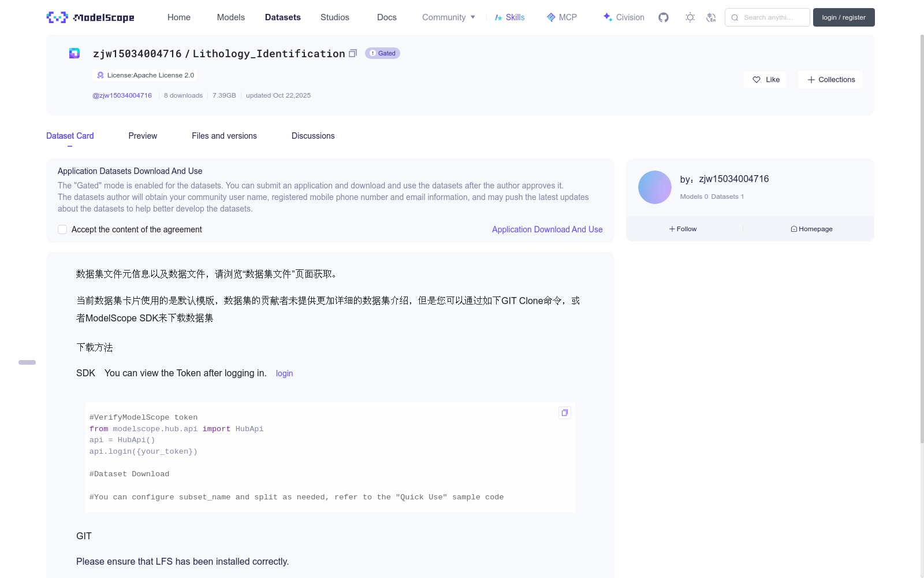Go to Home in navigation
The width and height of the screenshot is (924, 578).
tap(179, 17)
